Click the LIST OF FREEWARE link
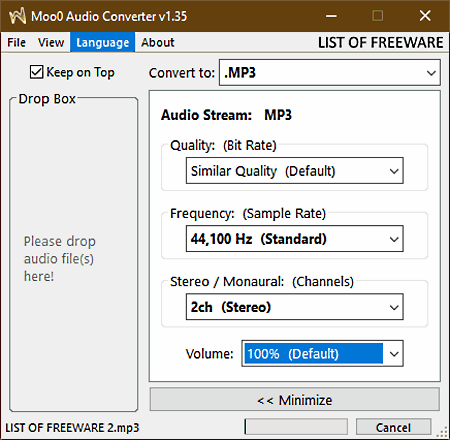 click(380, 43)
